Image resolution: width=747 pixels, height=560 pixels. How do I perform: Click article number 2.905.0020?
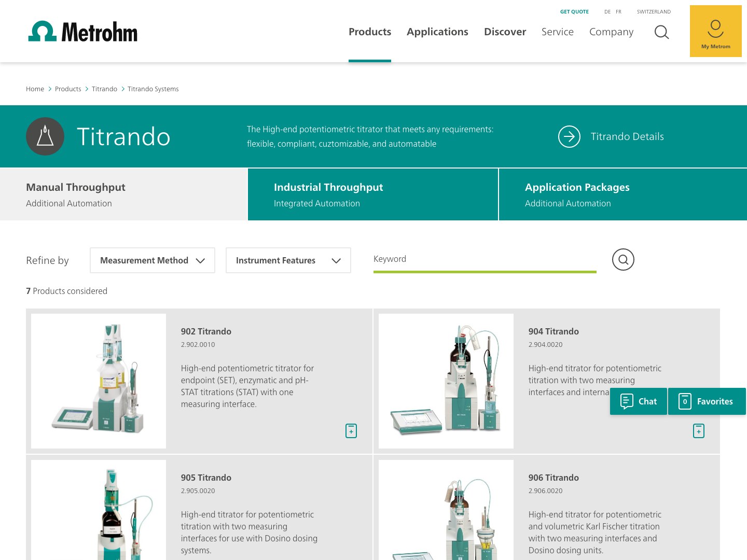(198, 491)
